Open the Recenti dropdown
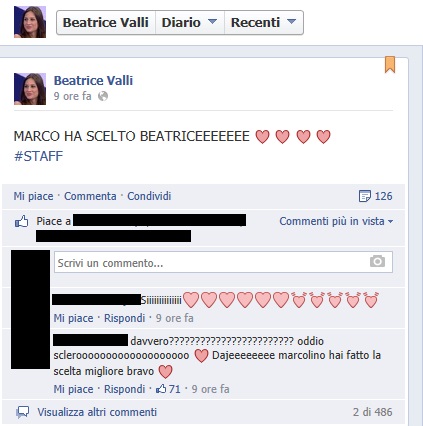Viewport: 423px width, 426px height. tap(264, 23)
